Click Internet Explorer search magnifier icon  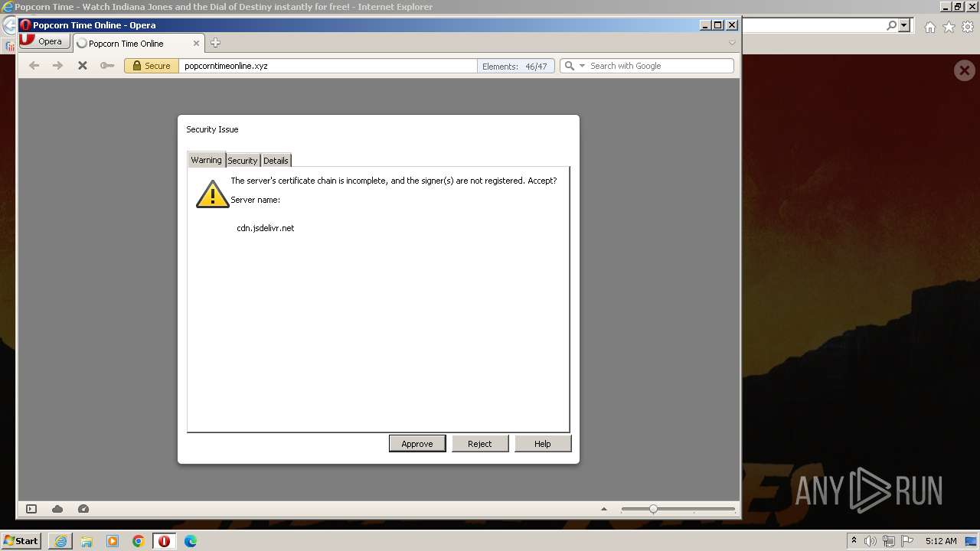(x=891, y=26)
